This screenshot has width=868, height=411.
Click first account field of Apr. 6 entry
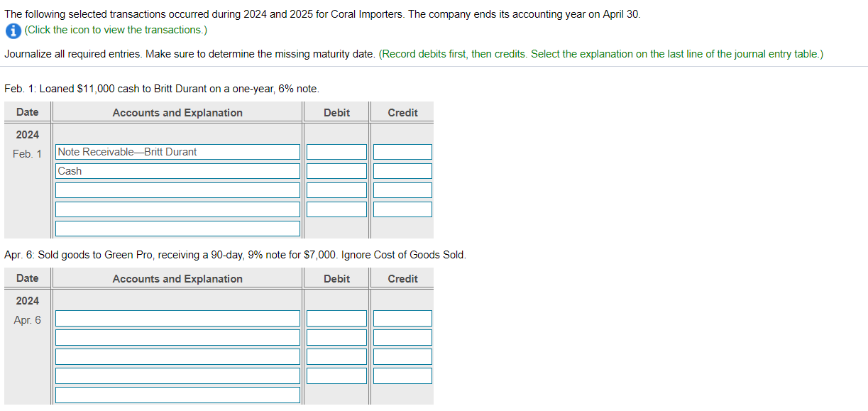[177, 318]
